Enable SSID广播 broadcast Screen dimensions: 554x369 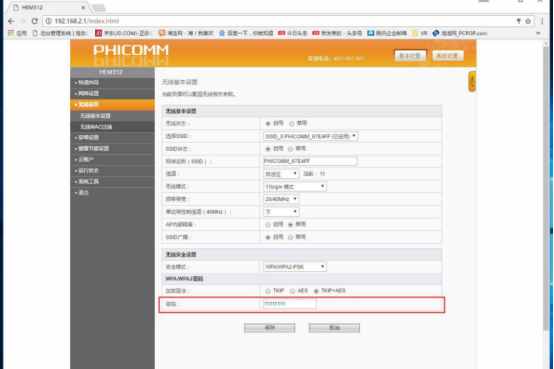pos(268,237)
